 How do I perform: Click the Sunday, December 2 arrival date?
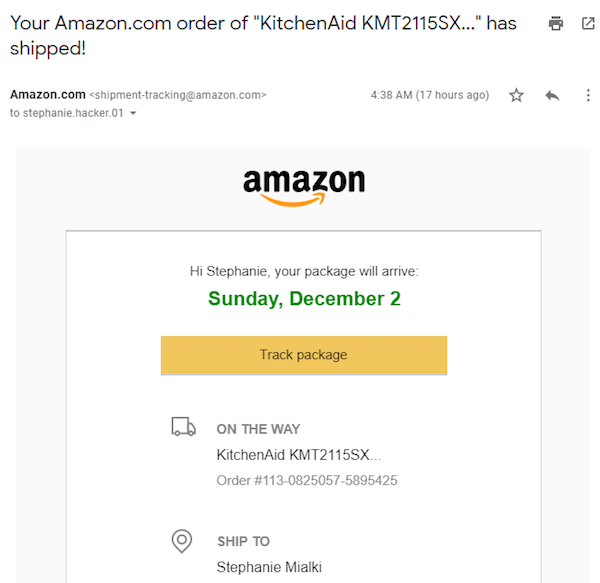(x=304, y=299)
